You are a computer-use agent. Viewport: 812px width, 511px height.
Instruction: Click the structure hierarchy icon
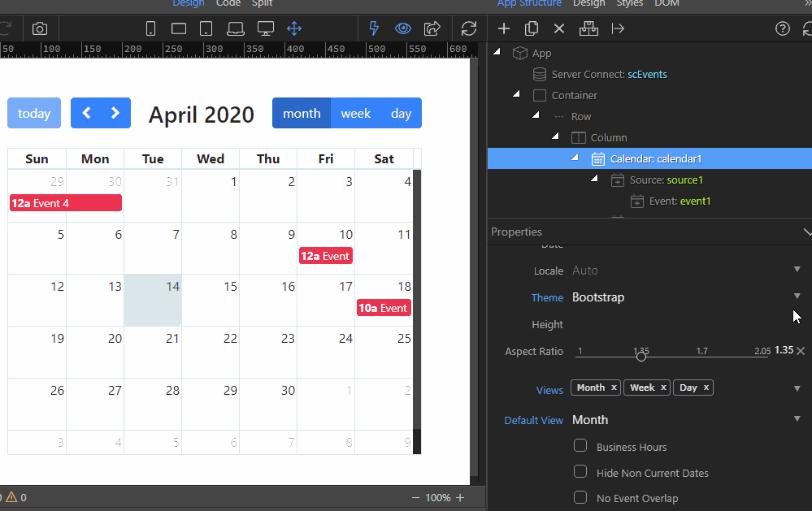588,28
